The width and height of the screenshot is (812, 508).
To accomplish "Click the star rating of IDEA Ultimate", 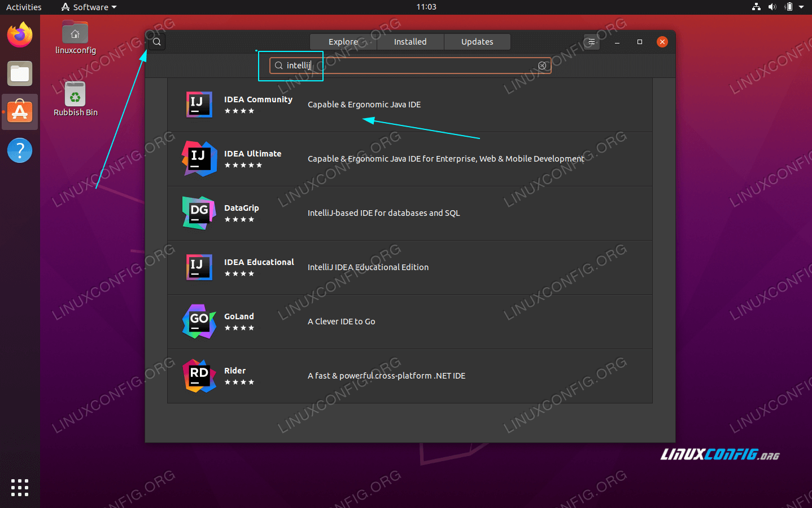I will tap(243, 165).
